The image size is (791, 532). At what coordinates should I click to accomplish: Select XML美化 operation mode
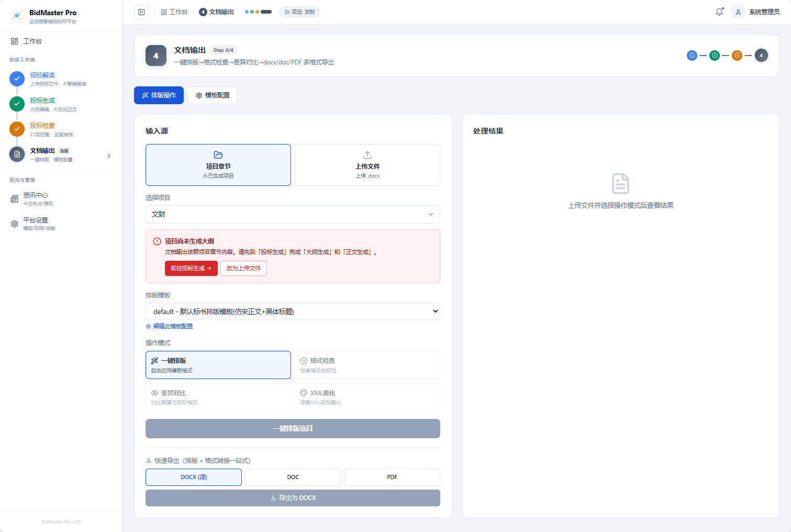click(367, 397)
